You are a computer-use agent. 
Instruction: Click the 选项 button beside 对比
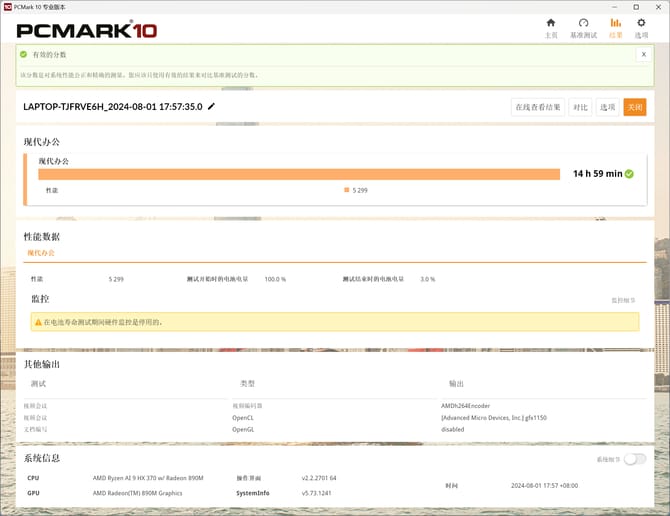[x=607, y=107]
